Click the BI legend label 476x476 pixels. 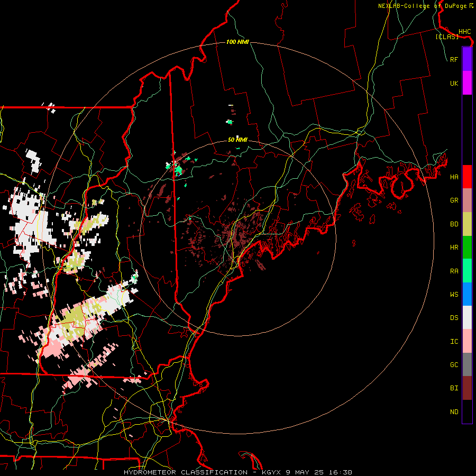[x=454, y=388]
